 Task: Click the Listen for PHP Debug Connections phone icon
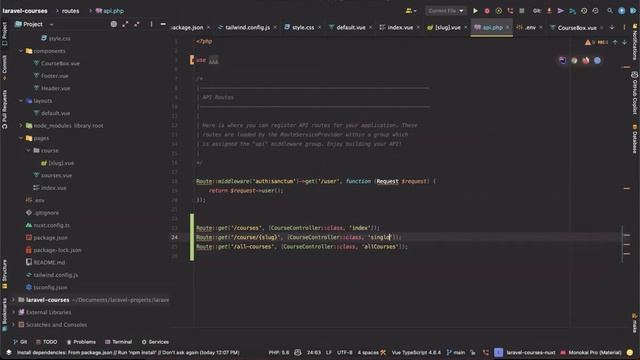510,11
